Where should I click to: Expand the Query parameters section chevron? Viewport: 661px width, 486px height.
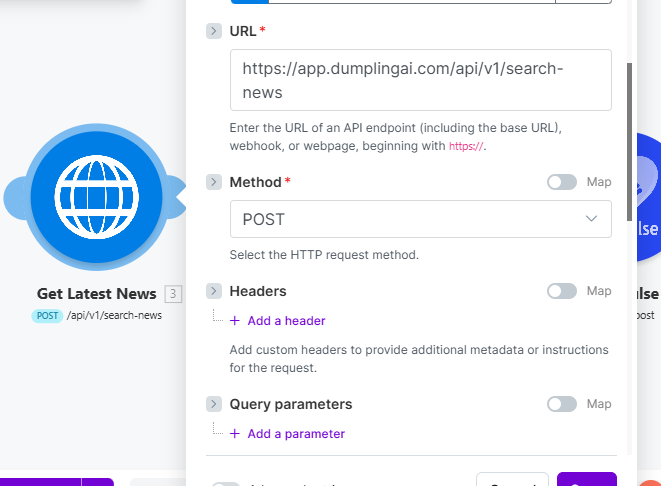pyautogui.click(x=214, y=404)
